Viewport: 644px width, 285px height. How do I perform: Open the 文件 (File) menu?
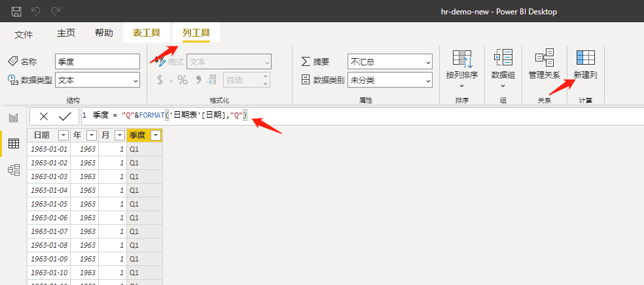pos(24,34)
